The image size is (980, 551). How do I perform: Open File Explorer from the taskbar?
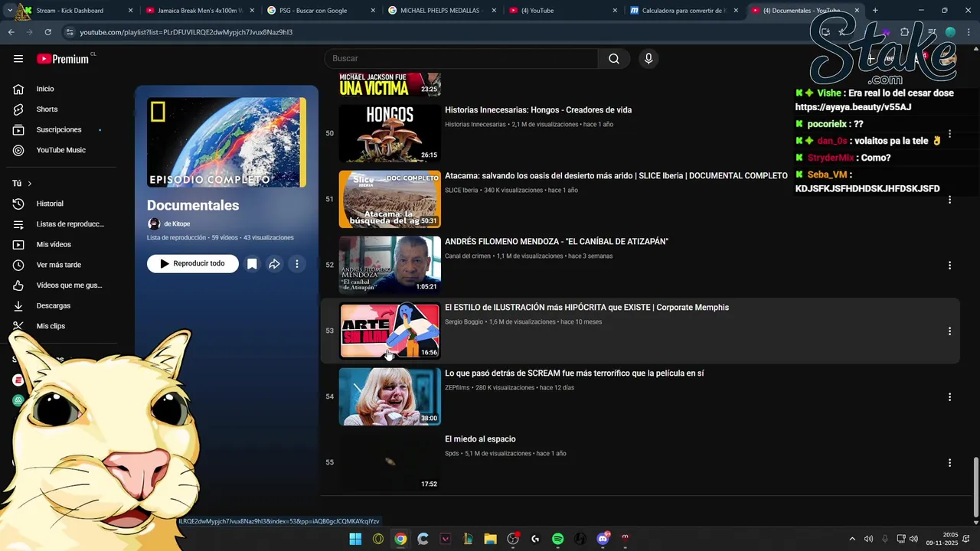click(x=491, y=539)
